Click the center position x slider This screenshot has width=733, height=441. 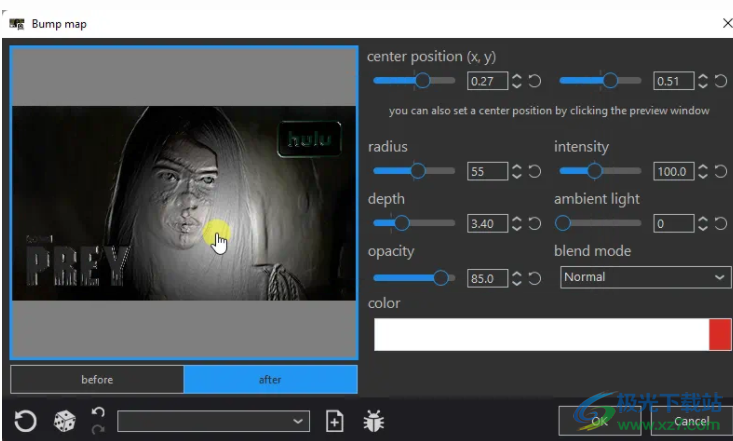[414, 80]
